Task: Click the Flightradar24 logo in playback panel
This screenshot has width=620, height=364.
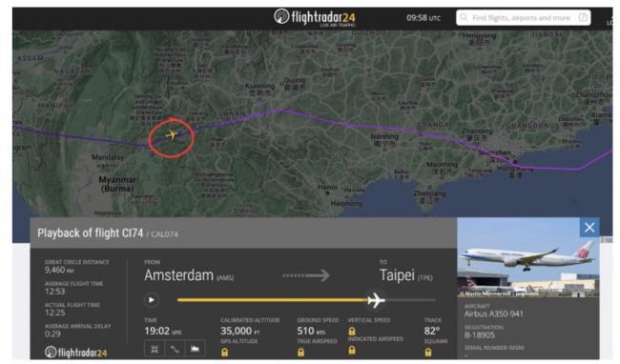Action: [x=75, y=352]
